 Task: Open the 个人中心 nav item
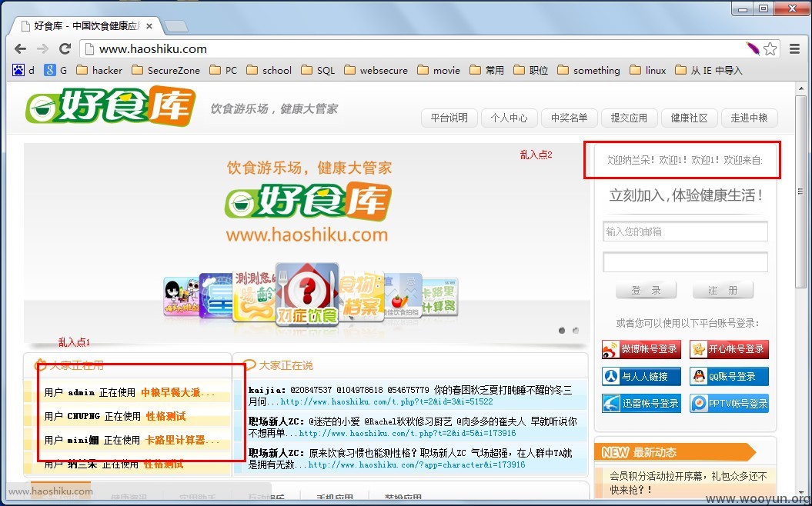click(x=509, y=118)
